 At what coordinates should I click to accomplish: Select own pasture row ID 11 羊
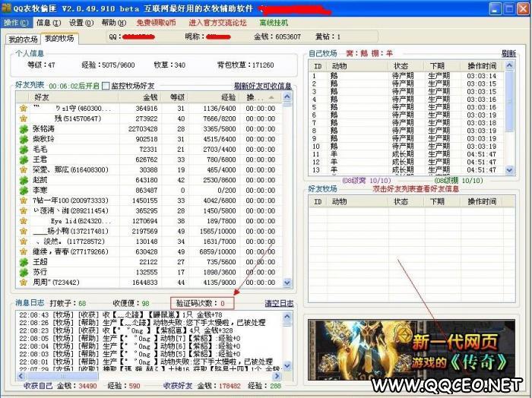click(x=407, y=154)
